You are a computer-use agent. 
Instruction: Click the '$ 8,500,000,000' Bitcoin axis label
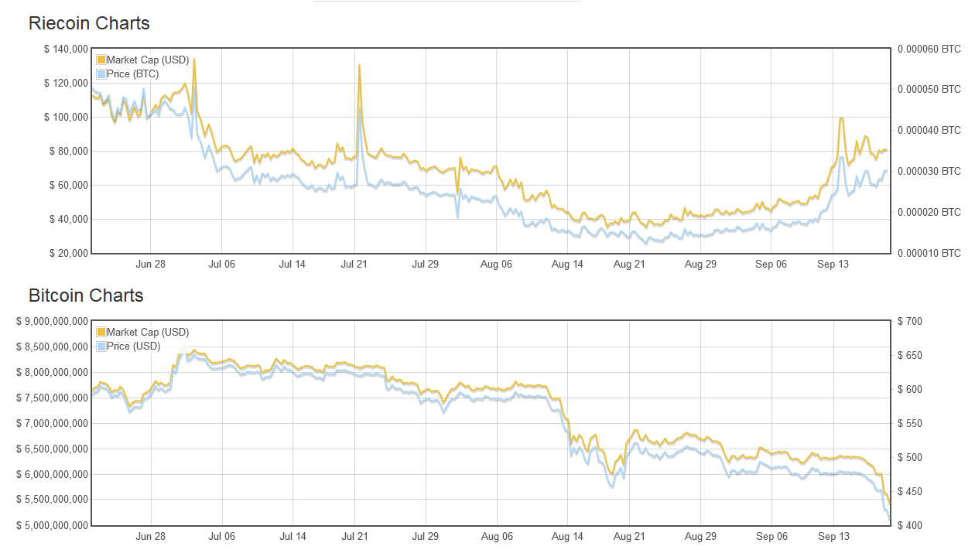(52, 347)
